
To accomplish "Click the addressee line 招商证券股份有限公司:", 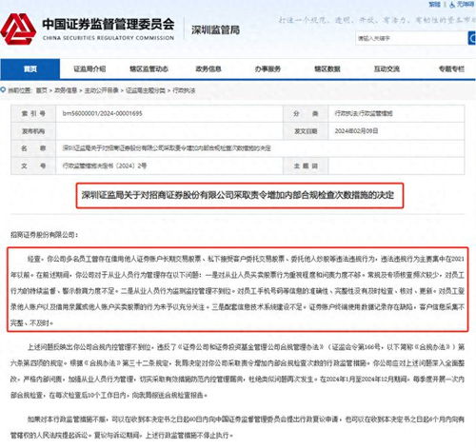I will point(44,235).
